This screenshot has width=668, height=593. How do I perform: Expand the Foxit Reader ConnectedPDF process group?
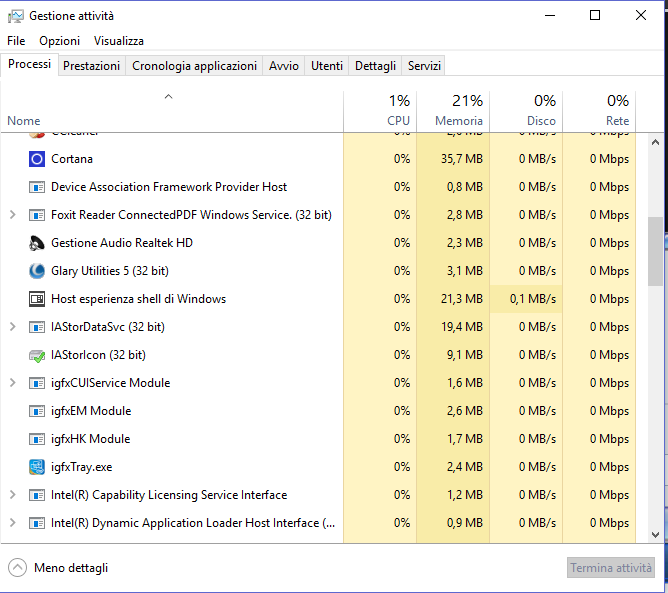13,215
